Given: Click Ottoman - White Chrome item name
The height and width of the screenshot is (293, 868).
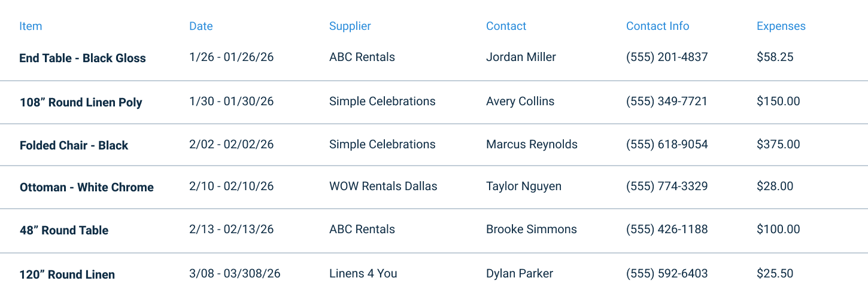Looking at the screenshot, I should (x=86, y=187).
